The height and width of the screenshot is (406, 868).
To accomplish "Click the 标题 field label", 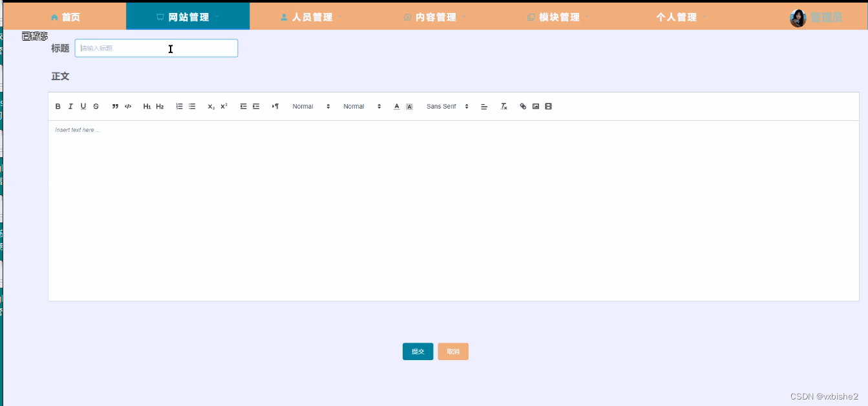I will 60,48.
